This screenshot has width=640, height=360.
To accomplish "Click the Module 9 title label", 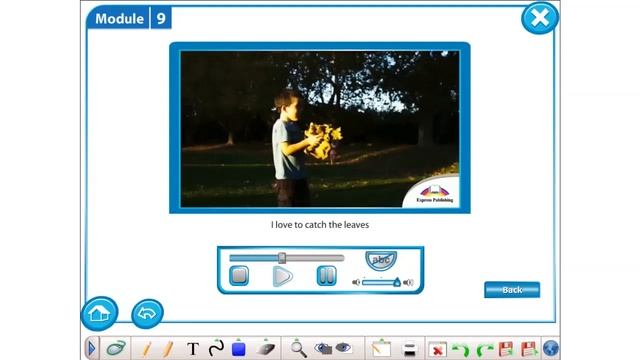I will 129,18.
